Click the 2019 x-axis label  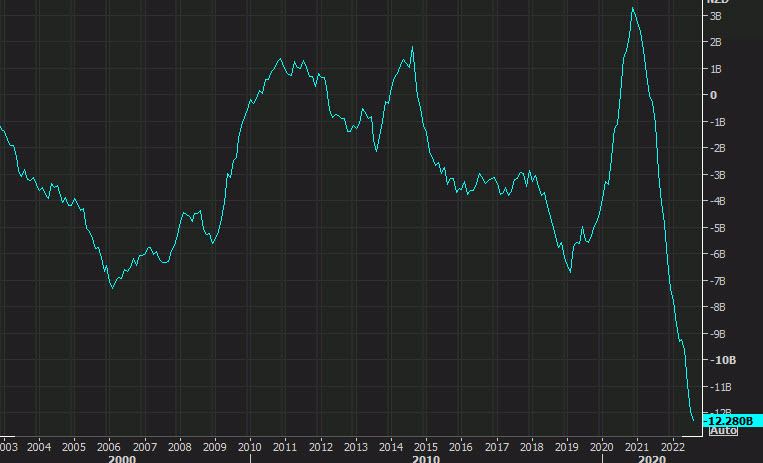(566, 447)
